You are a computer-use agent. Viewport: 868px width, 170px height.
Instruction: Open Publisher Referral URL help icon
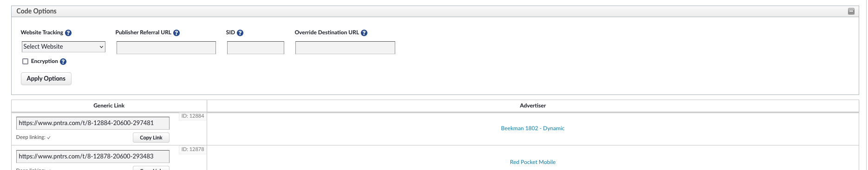[176, 33]
